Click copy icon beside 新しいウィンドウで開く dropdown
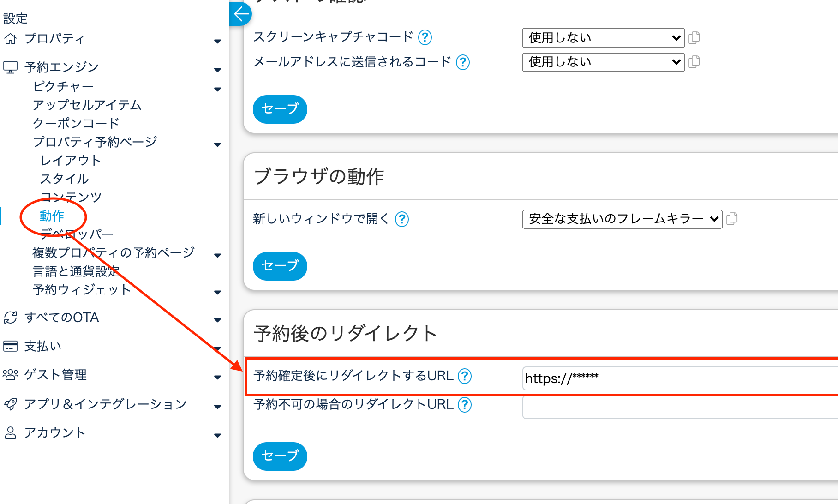The image size is (838, 504). 731,219
